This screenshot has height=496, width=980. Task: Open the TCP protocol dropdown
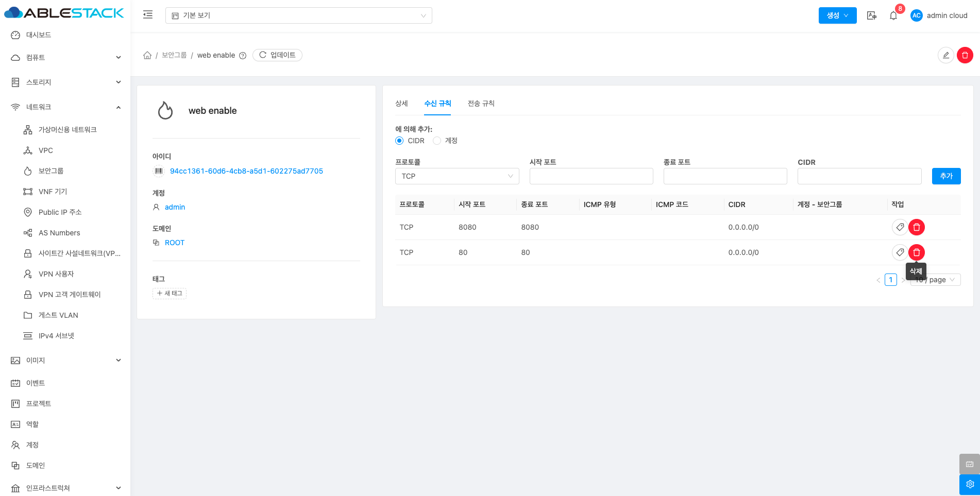(457, 176)
